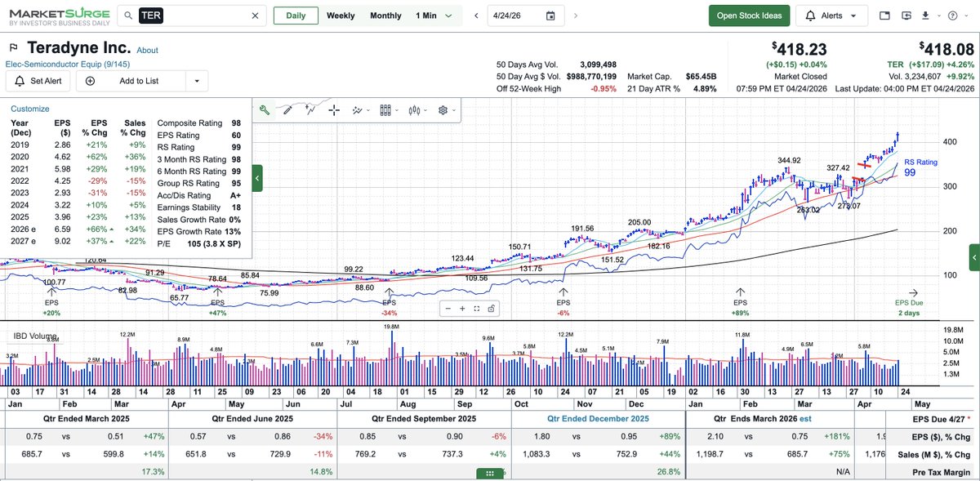The height and width of the screenshot is (481, 980).
Task: Click the bell icon in Alerts button
Action: click(810, 16)
